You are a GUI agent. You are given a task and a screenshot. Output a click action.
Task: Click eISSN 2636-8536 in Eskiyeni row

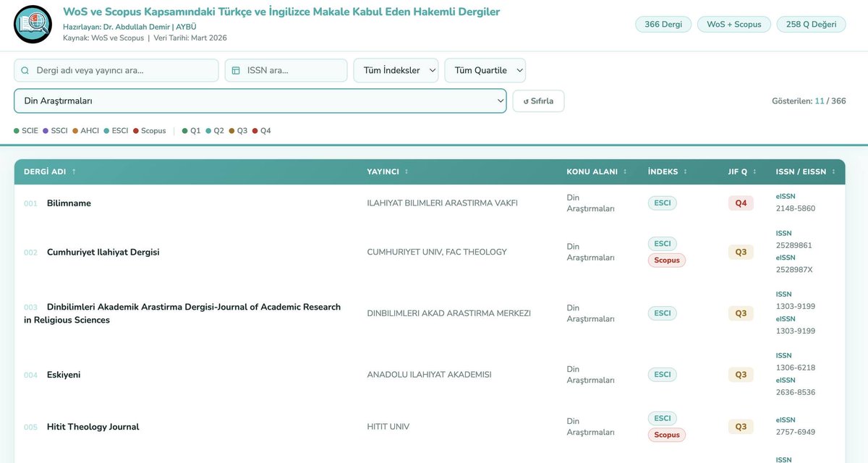796,392
